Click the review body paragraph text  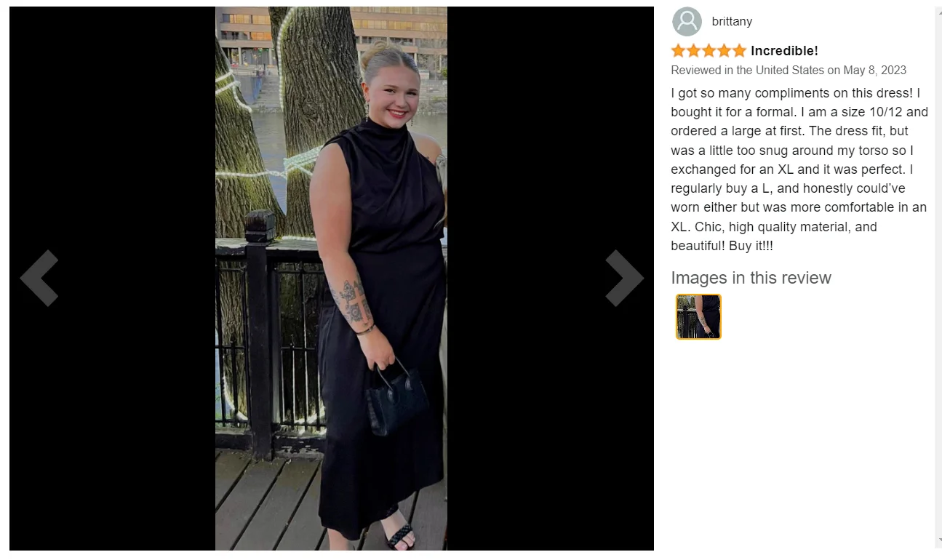pos(799,169)
